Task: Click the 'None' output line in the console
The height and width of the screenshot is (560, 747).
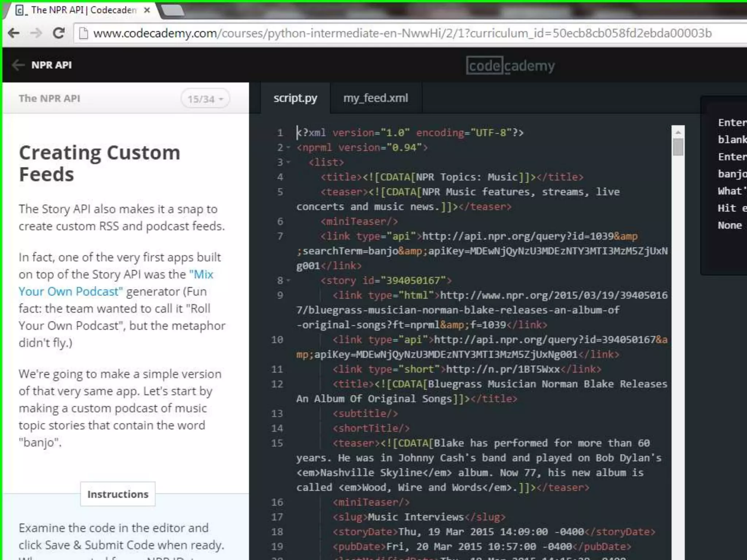Action: tap(729, 225)
